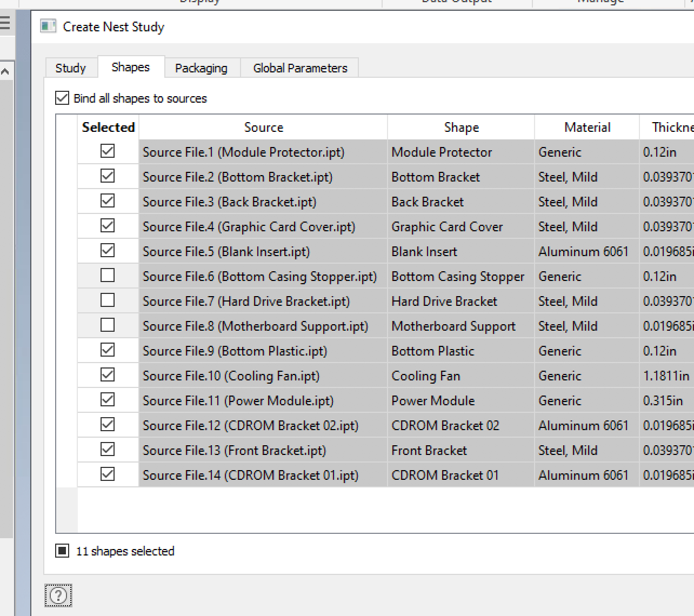Enable the Bottom Casing Stopper shape
Screen dimensions: 694x616
tap(108, 275)
